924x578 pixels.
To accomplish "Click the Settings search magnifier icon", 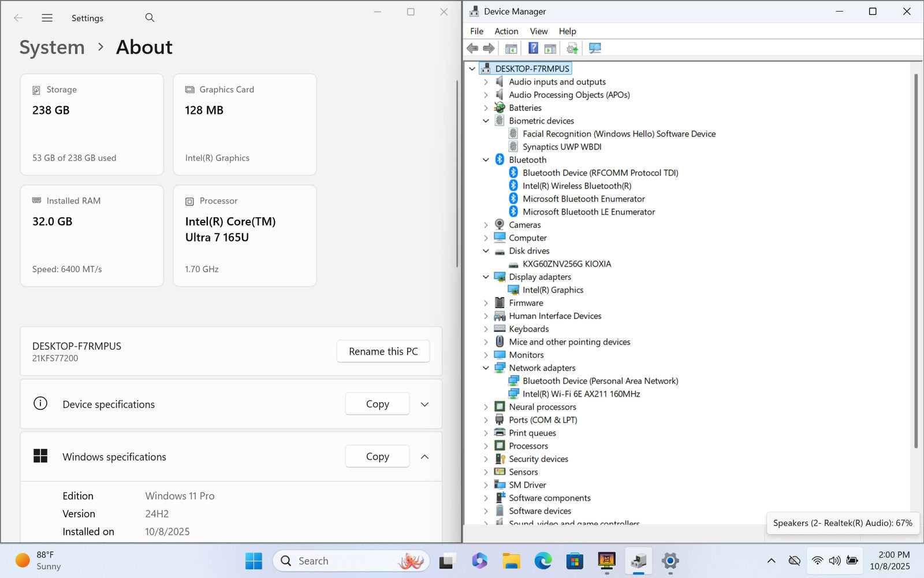I will 150,18.
